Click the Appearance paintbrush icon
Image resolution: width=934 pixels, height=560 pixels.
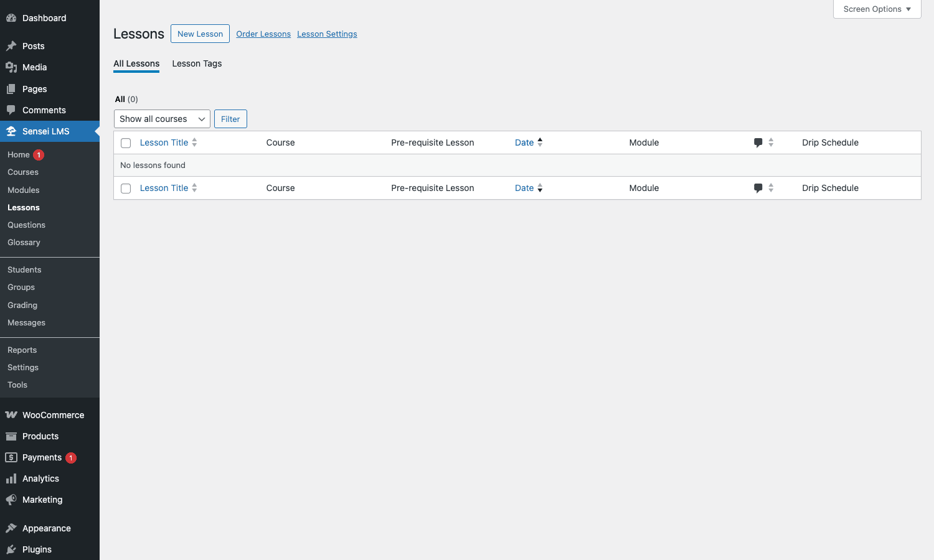tap(11, 528)
